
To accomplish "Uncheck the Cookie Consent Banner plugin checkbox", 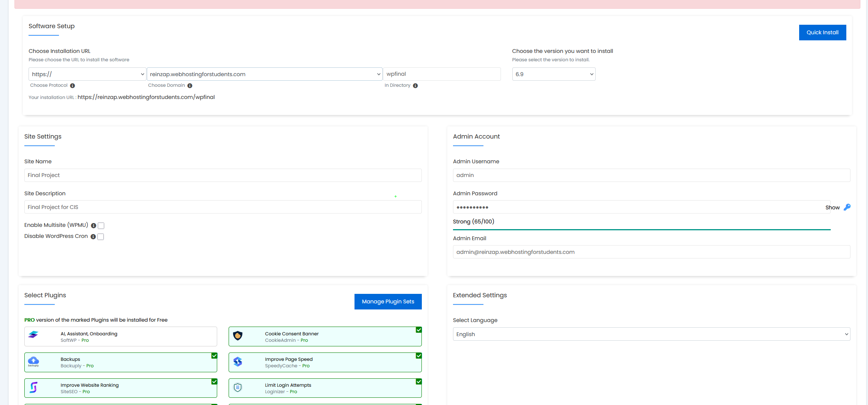I will click(418, 330).
